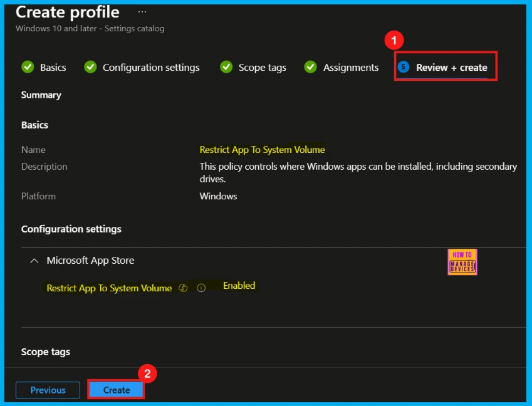Open the info icon for Restrict App To System Volume
The height and width of the screenshot is (406, 532).
[201, 288]
